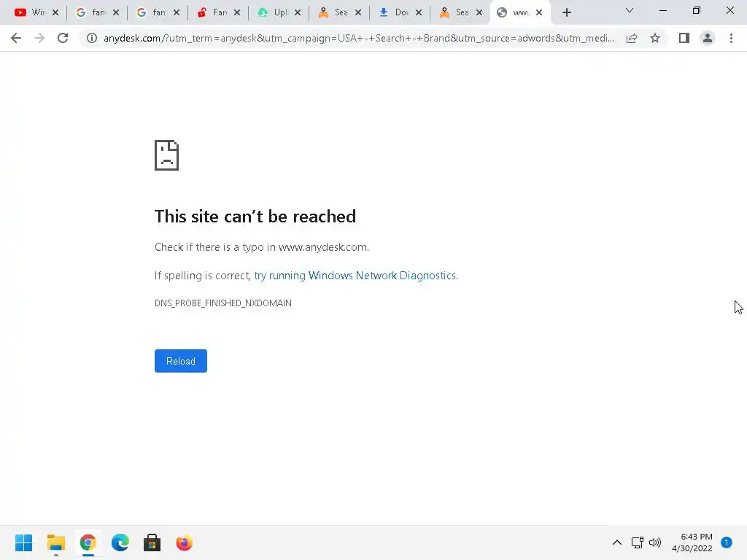Open the Chrome three-dot menu

731,38
